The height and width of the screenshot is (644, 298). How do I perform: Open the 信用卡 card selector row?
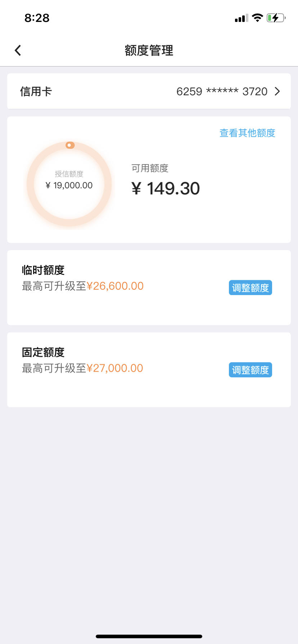coord(149,91)
